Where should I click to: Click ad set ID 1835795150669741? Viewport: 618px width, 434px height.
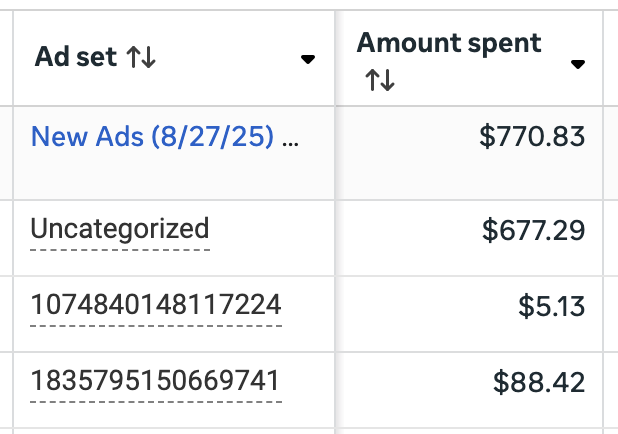click(155, 381)
